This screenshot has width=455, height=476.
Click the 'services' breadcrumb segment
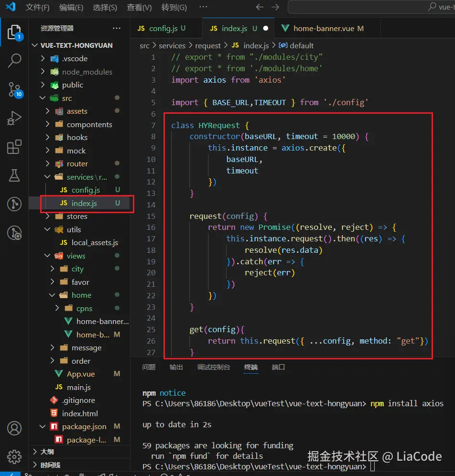click(172, 45)
